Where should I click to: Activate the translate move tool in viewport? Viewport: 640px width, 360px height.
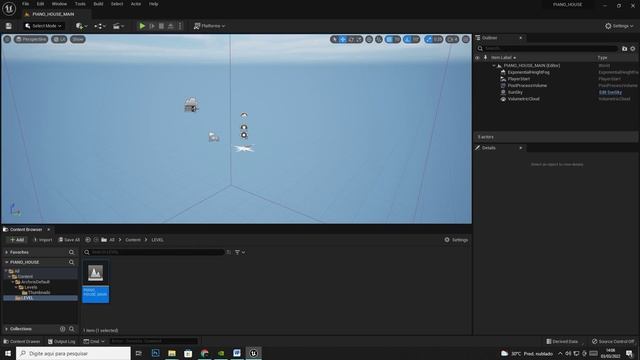pos(343,39)
